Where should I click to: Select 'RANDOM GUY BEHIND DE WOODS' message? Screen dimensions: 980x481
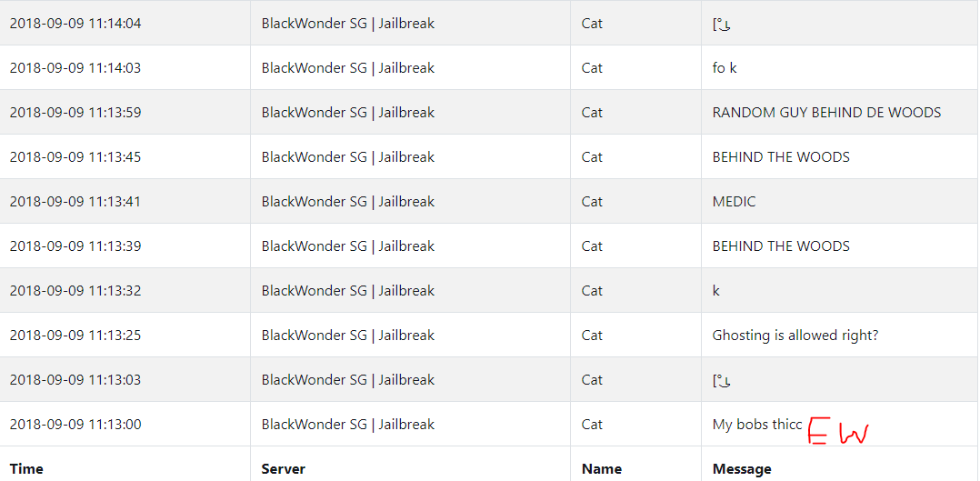click(x=826, y=113)
